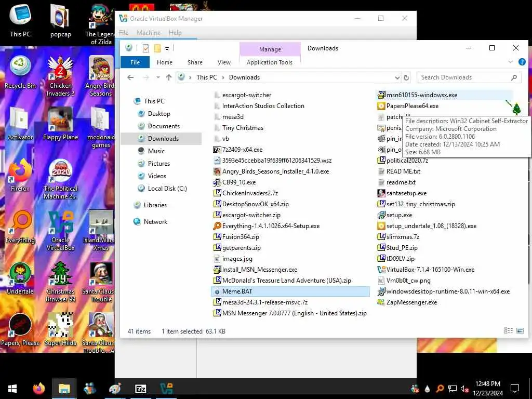Open the Firefox desktop shortcut
Viewport: 532px width, 399px height.
click(20, 176)
